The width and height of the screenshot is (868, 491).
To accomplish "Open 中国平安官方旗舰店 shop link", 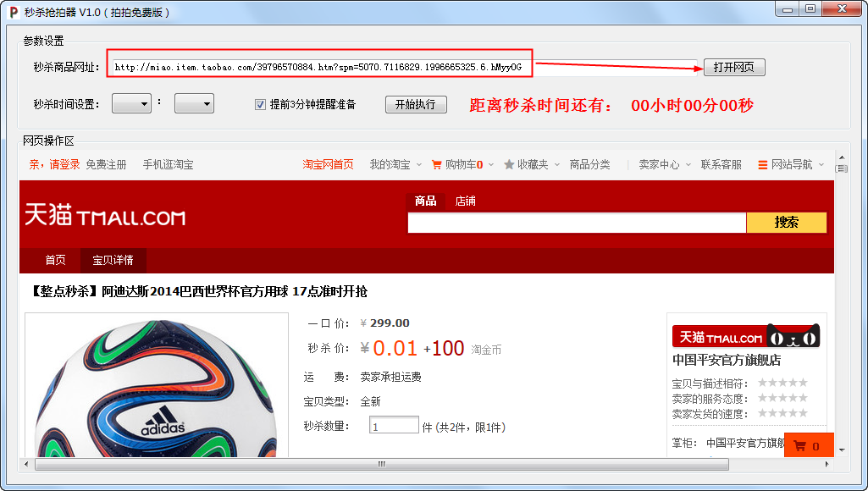I will (727, 360).
